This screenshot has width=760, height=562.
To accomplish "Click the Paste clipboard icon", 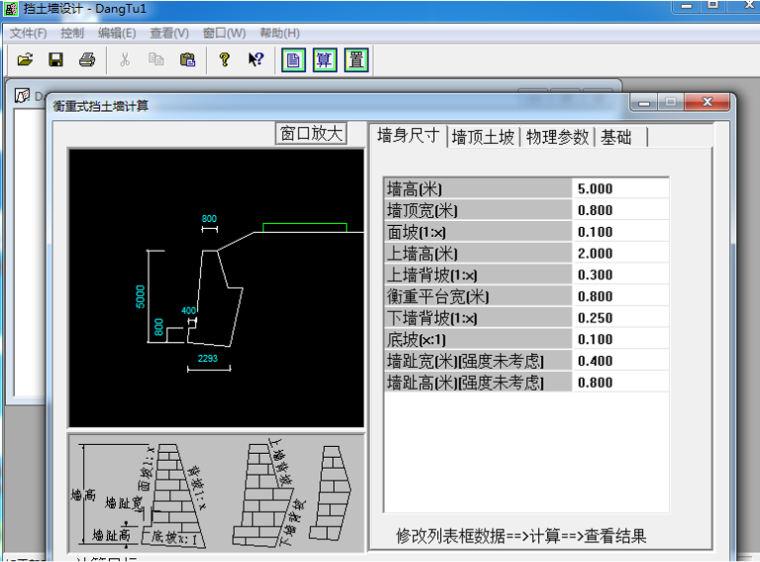I will [187, 60].
